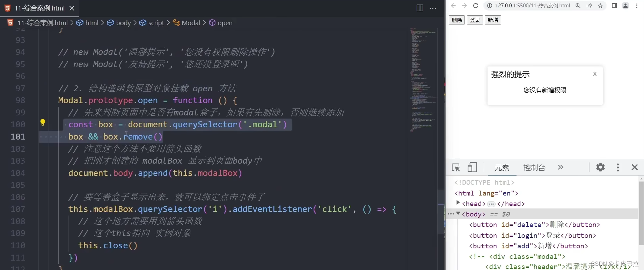Select the button id="delete" DOM node
Image resolution: width=644 pixels, height=270 pixels.
tap(535, 225)
